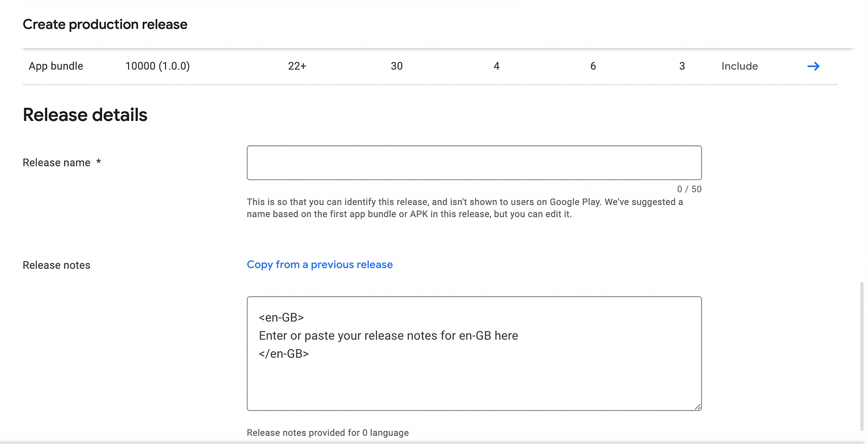Click the Release name field label

coord(56,163)
